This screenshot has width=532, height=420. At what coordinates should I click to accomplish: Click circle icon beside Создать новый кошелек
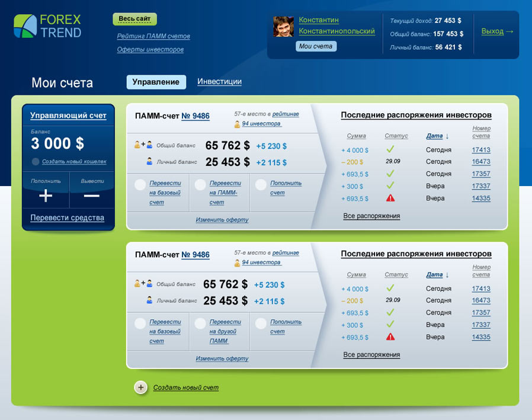coord(36,161)
